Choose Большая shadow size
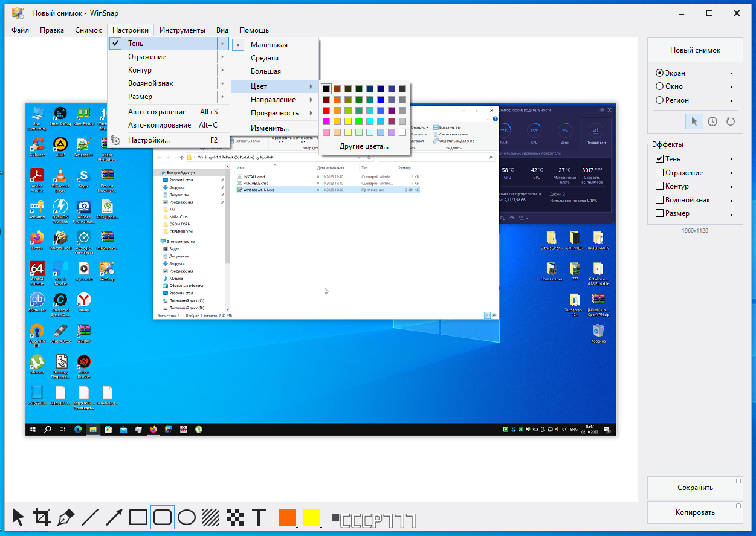This screenshot has height=536, width=756. point(275,71)
